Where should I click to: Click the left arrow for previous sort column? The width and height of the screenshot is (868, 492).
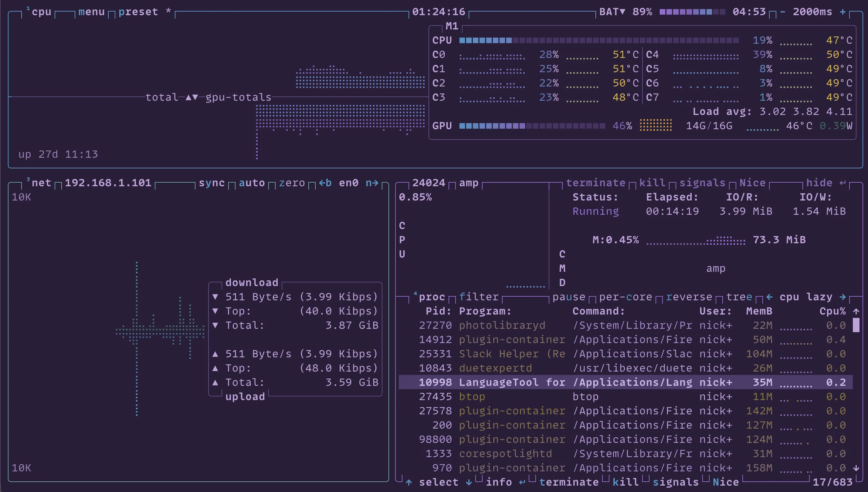[769, 297]
